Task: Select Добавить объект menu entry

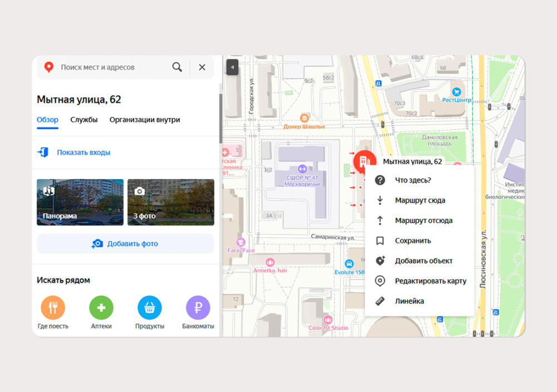Action: (419, 261)
